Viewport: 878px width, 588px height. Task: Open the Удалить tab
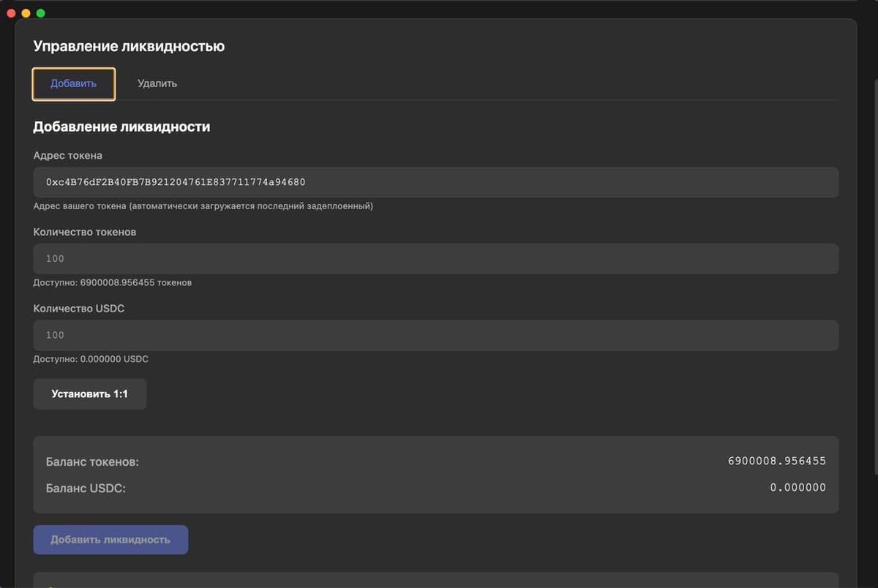[157, 83]
